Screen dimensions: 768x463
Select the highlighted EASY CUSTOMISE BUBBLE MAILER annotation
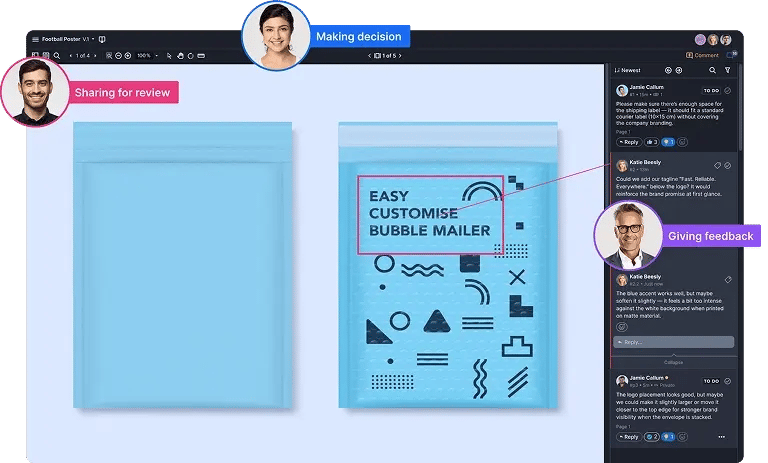[430, 215]
